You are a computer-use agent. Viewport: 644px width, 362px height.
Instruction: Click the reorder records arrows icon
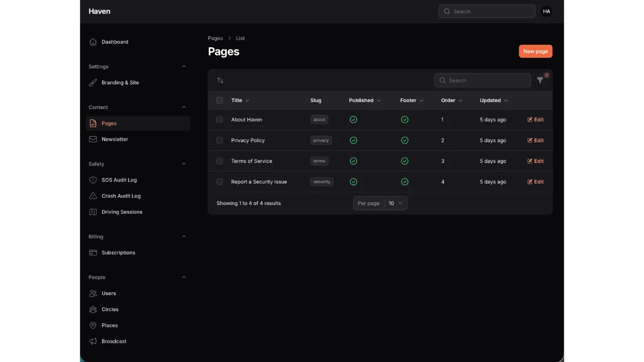tap(220, 80)
